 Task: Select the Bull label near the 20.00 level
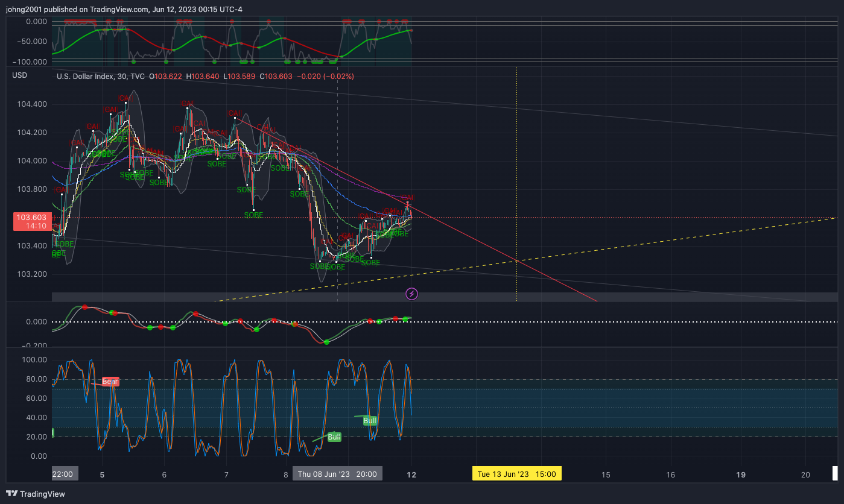coord(334,437)
